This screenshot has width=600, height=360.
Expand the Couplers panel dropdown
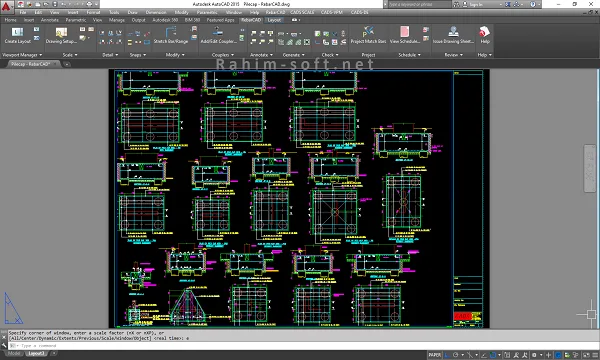[x=222, y=55]
